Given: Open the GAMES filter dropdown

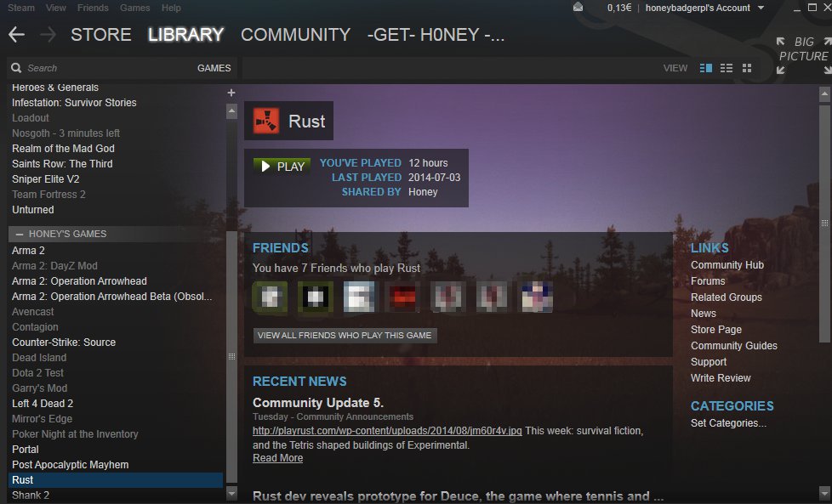Looking at the screenshot, I should pyautogui.click(x=214, y=68).
